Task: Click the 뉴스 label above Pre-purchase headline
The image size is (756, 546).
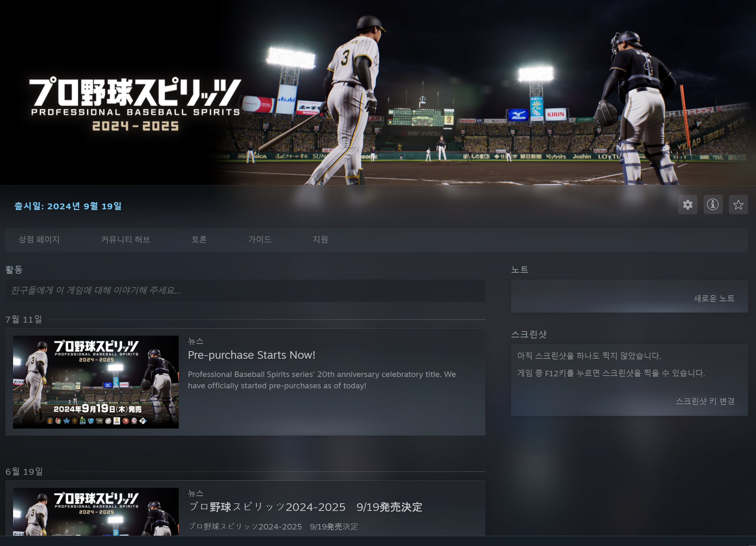Action: tap(196, 341)
